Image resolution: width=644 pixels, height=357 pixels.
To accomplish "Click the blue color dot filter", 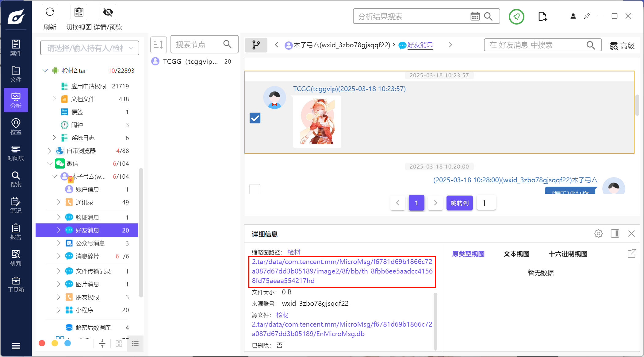I will coord(67,343).
